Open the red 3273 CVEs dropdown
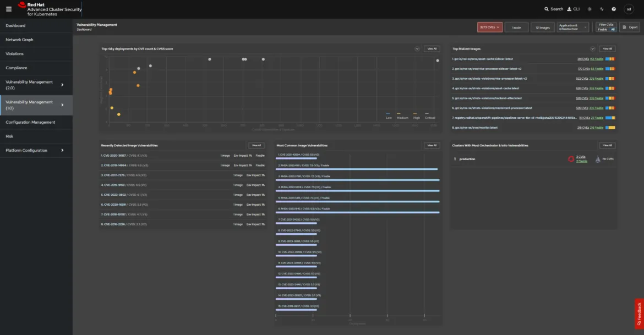644x335 pixels. (489, 26)
